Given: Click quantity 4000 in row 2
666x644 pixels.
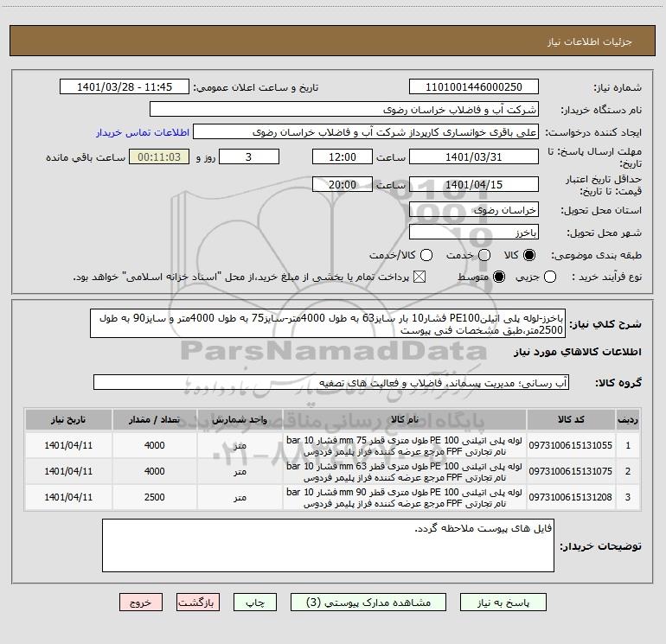Looking at the screenshot, I should click(154, 471).
